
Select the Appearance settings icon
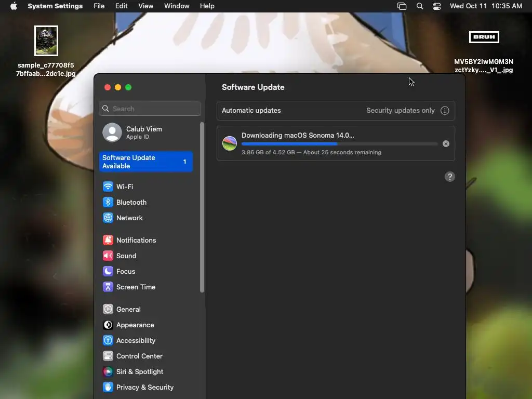(108, 325)
